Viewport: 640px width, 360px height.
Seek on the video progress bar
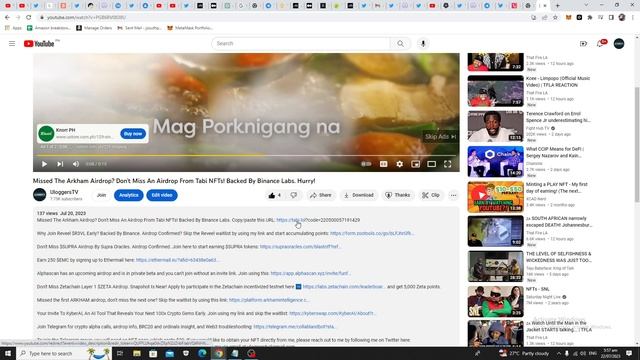tap(246, 155)
